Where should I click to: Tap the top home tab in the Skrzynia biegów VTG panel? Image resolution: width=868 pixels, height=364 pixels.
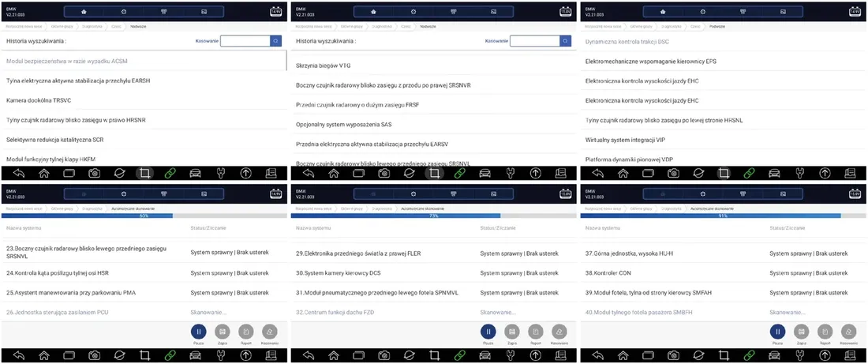373,11
